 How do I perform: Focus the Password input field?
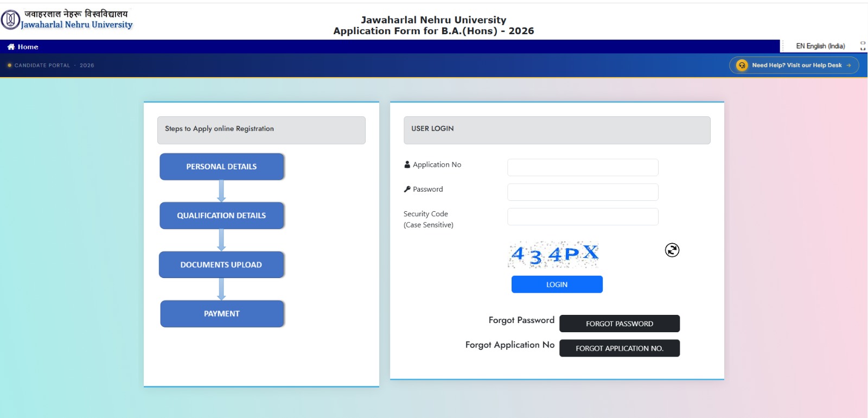(x=583, y=192)
